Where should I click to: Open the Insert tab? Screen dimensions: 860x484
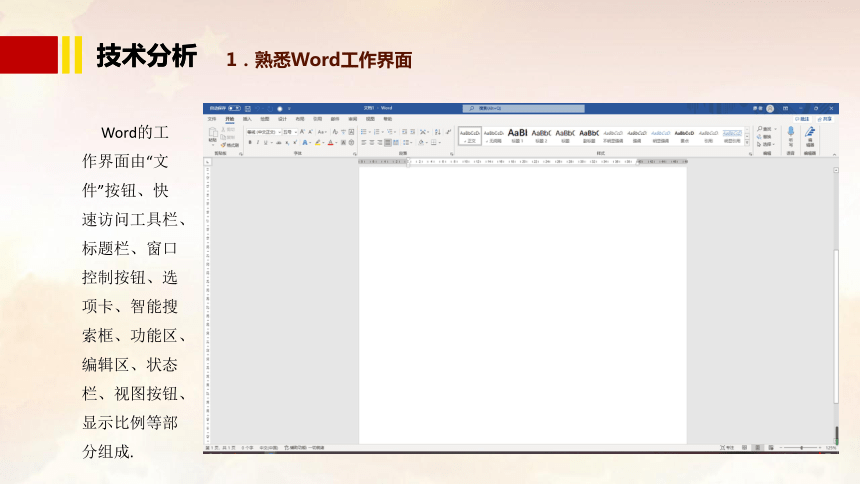point(247,119)
